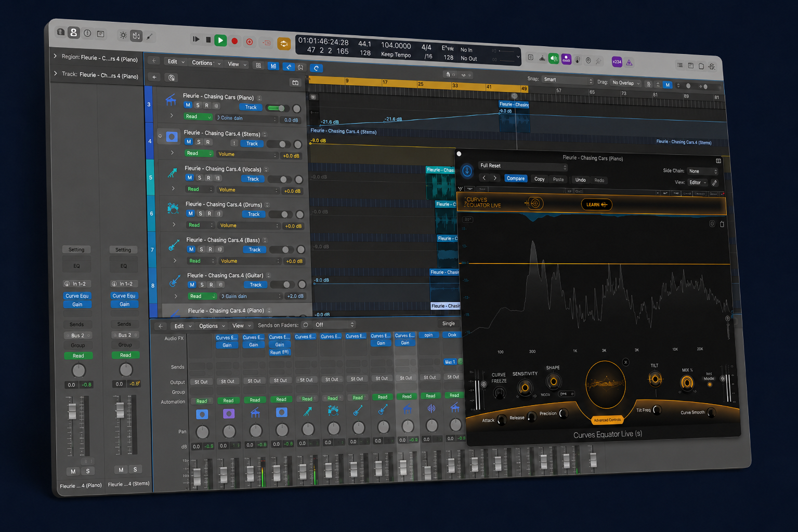Click the purple x234 count-in icon

tap(617, 62)
